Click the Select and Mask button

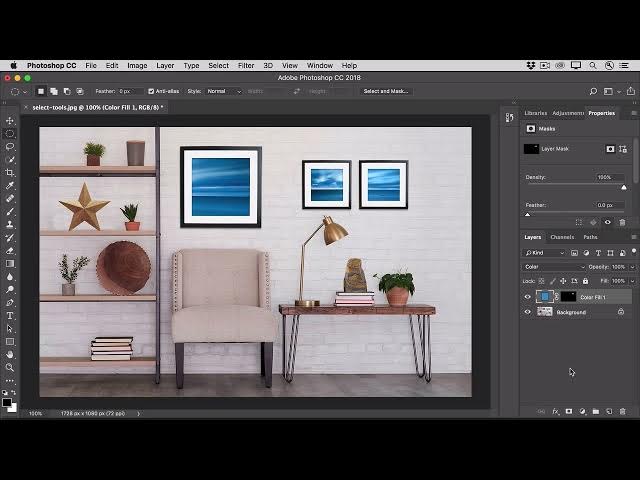385,91
